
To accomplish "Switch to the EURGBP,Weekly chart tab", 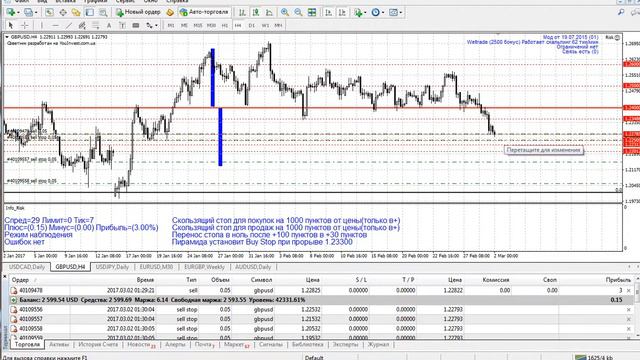I will (x=204, y=267).
